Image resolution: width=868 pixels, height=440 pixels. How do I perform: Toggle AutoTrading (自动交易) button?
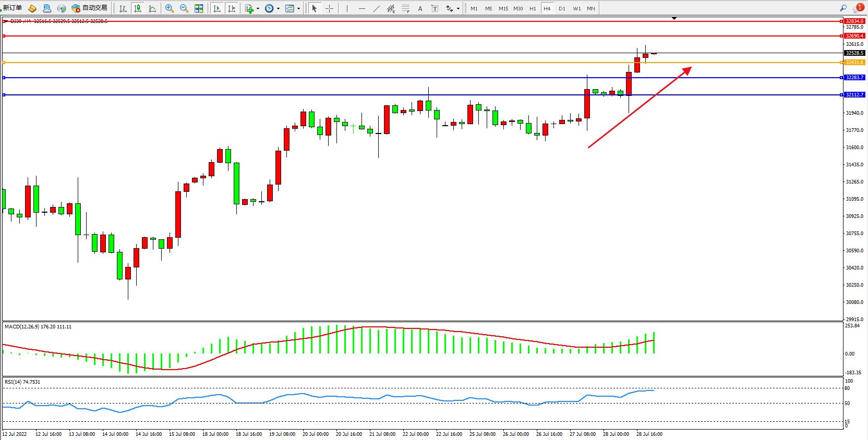89,8
